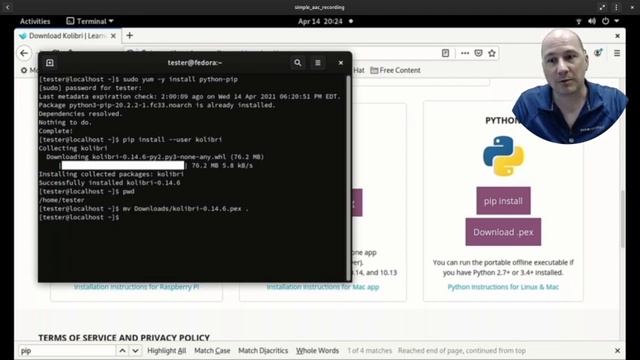Click the video player back chevron
640x360 pixels.
click(7, 7)
